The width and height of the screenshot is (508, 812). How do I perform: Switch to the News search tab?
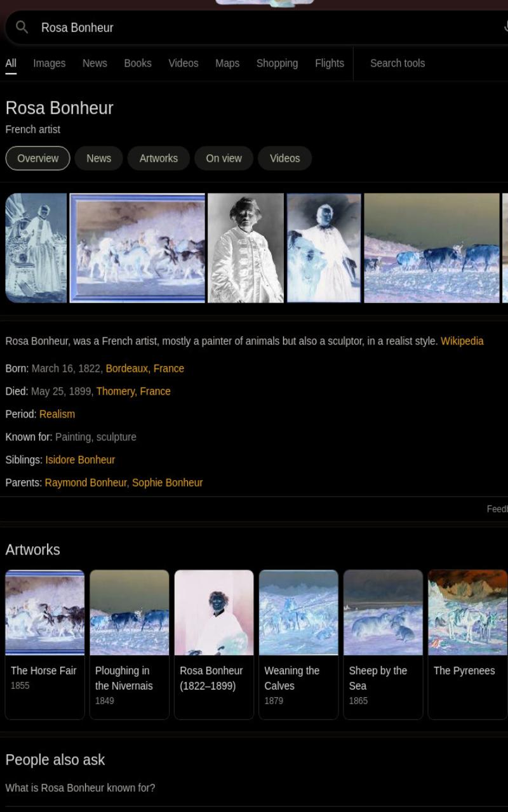[x=95, y=63]
